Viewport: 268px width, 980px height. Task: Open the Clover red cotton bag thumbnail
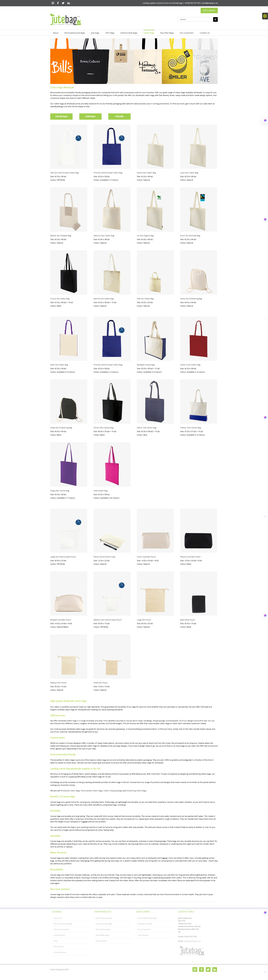click(x=198, y=339)
